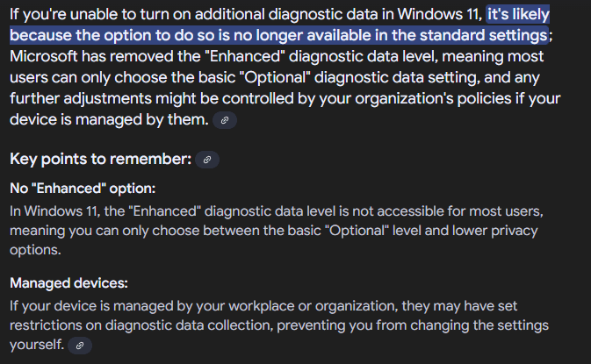Click 'In Windows 11' under the Enhanced subheading

[x=54, y=211]
